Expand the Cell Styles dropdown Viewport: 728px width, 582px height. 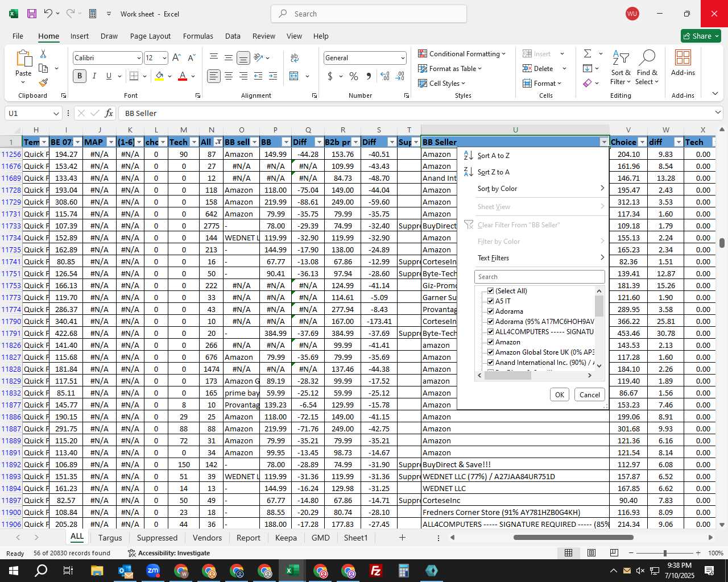[442, 83]
